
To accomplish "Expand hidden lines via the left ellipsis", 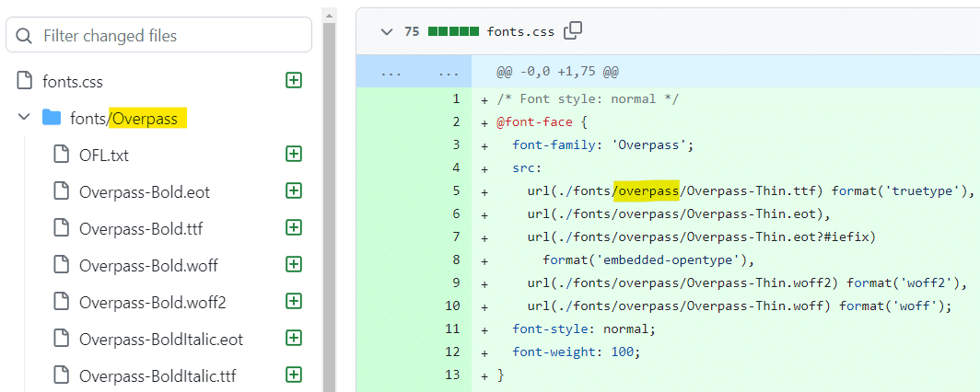I will pyautogui.click(x=391, y=73).
